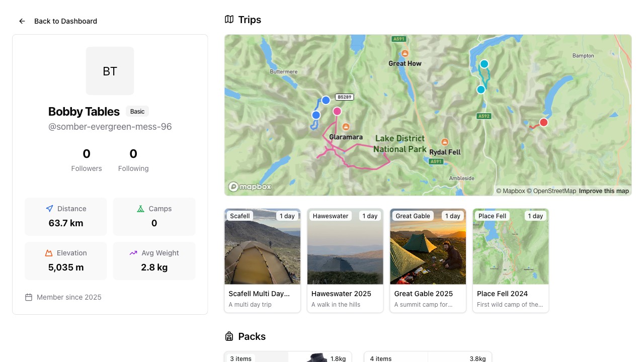
Task: Click the Bampton map label
Action: (584, 56)
